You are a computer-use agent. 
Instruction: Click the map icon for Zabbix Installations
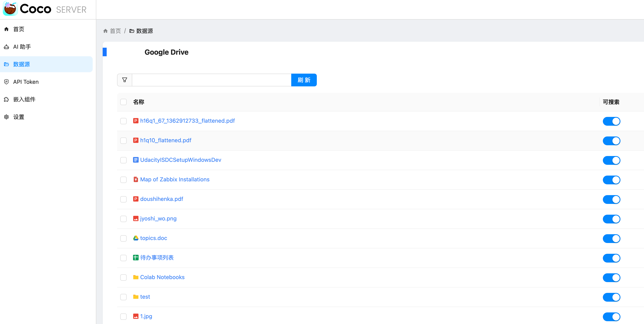(x=136, y=180)
